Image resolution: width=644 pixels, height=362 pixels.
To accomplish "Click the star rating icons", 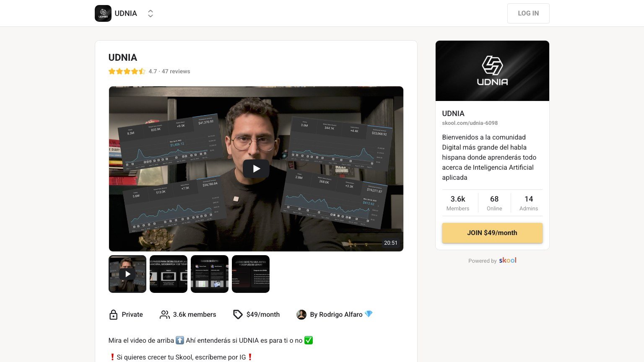I will (x=127, y=71).
